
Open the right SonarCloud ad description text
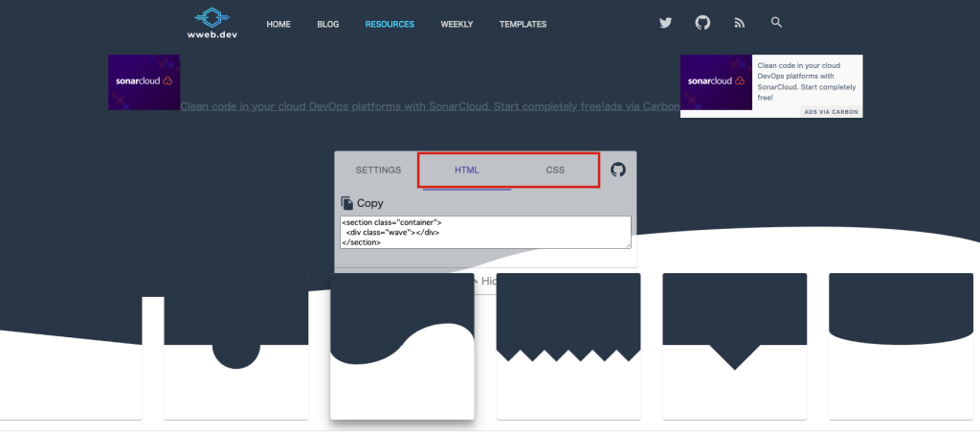[x=807, y=81]
